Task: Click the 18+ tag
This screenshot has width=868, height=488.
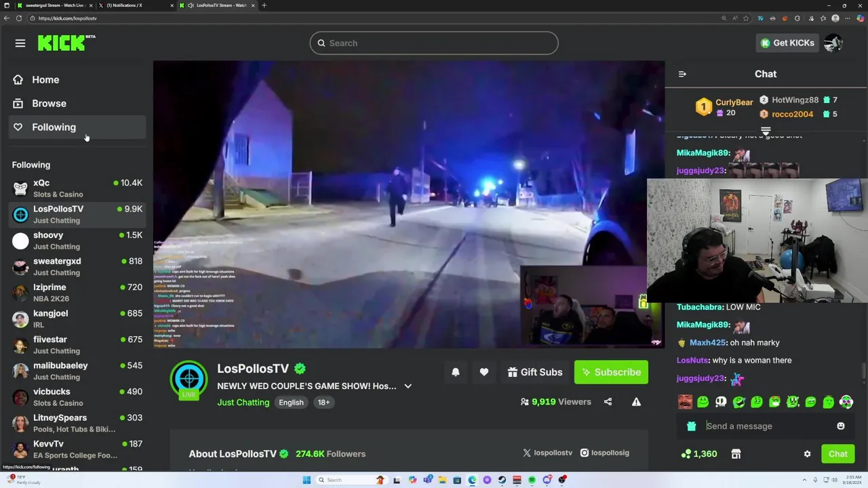Action: pos(323,402)
